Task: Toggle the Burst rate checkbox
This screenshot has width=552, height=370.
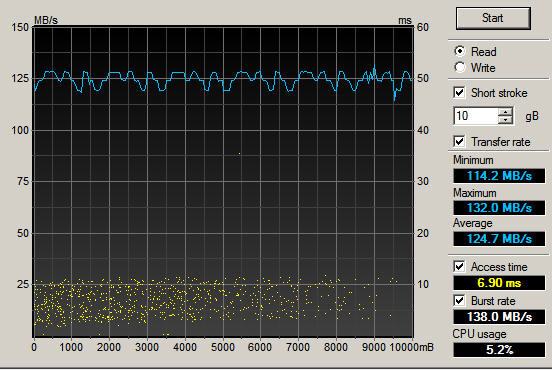Action: tap(459, 301)
